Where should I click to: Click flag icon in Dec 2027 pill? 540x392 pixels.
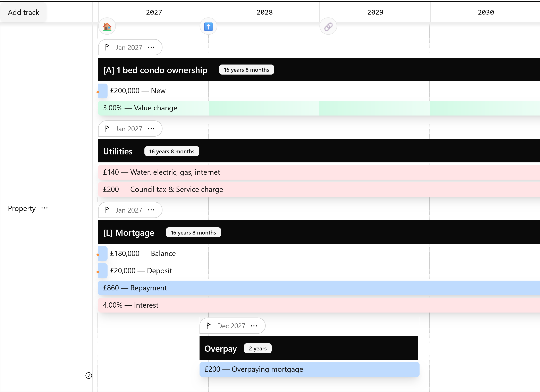coord(209,326)
